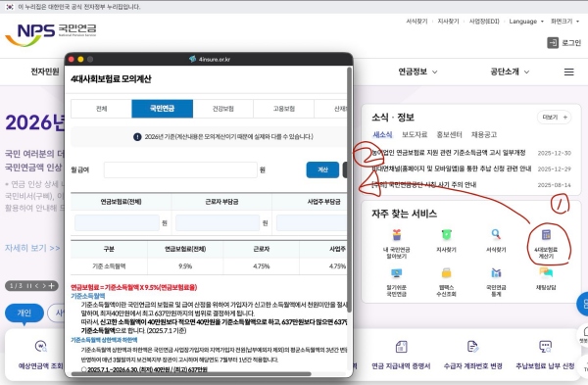Click 지사찾기 link in top utility bar
The image size is (588, 385).
448,22
